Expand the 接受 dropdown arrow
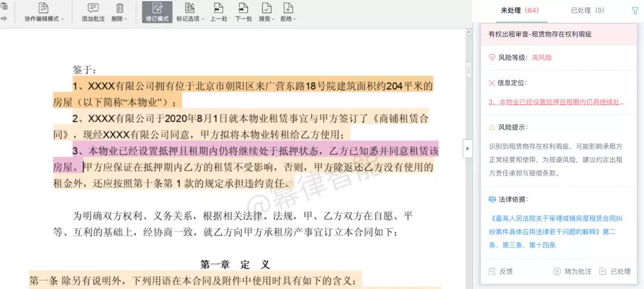The height and width of the screenshot is (289, 644). (x=273, y=19)
